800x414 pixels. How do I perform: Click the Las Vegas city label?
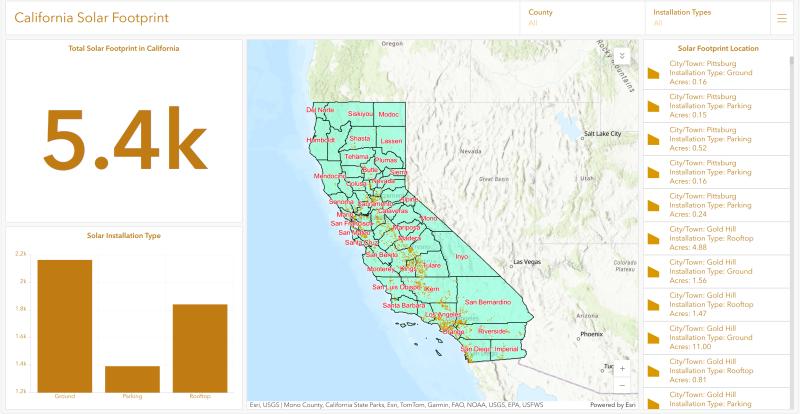tap(528, 262)
